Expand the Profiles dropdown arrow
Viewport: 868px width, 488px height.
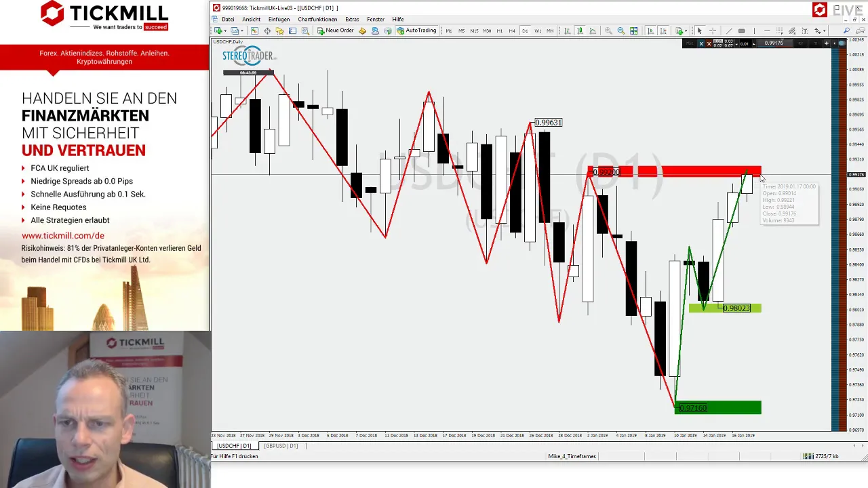[242, 31]
